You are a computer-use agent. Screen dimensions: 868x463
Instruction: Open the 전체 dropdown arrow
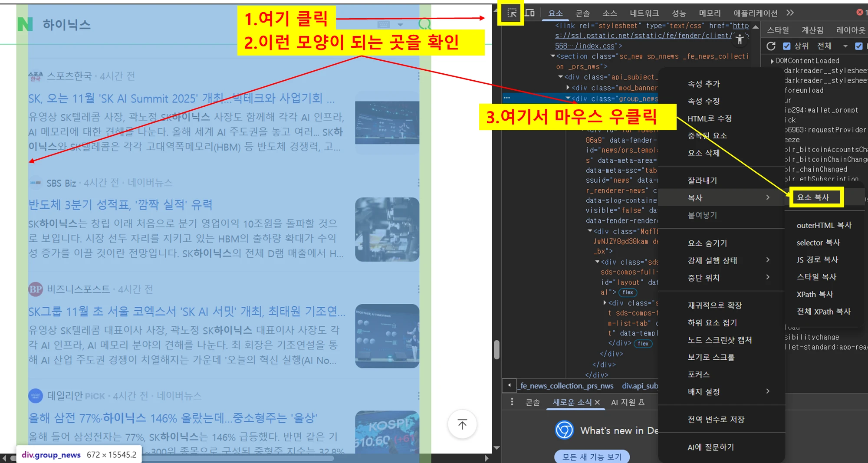(845, 46)
